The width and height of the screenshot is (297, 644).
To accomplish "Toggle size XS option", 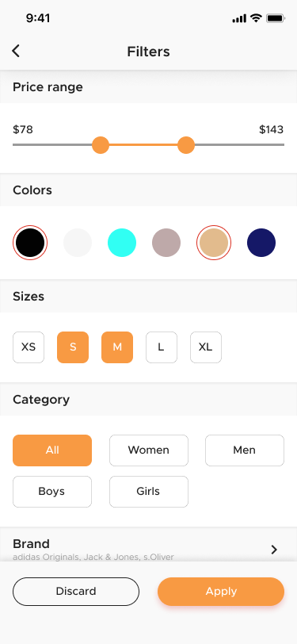I will coord(29,347).
